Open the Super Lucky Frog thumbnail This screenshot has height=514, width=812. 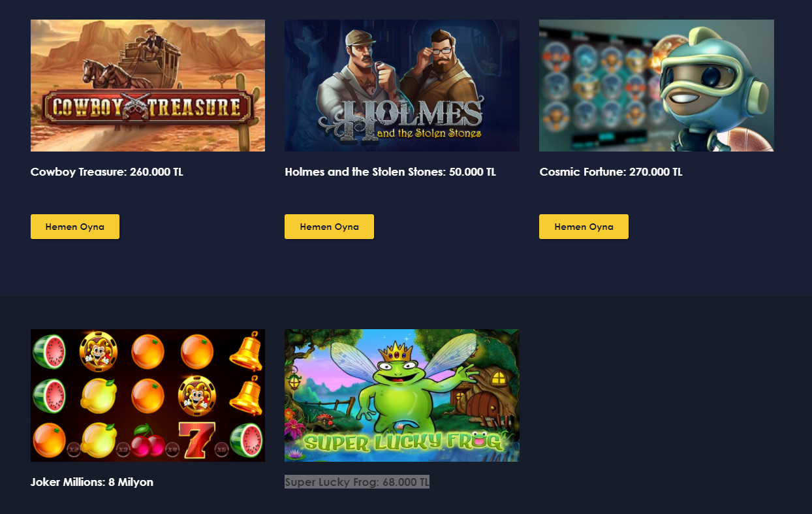click(402, 395)
